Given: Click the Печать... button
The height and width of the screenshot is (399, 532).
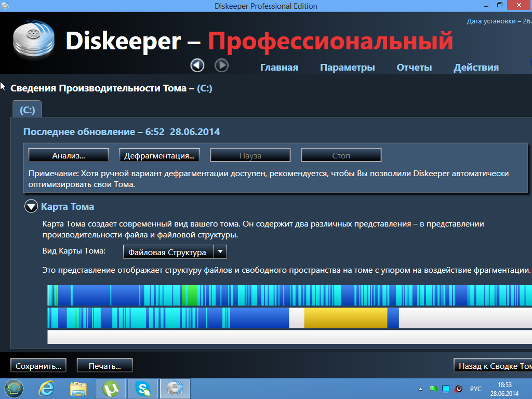Looking at the screenshot, I should 104,366.
